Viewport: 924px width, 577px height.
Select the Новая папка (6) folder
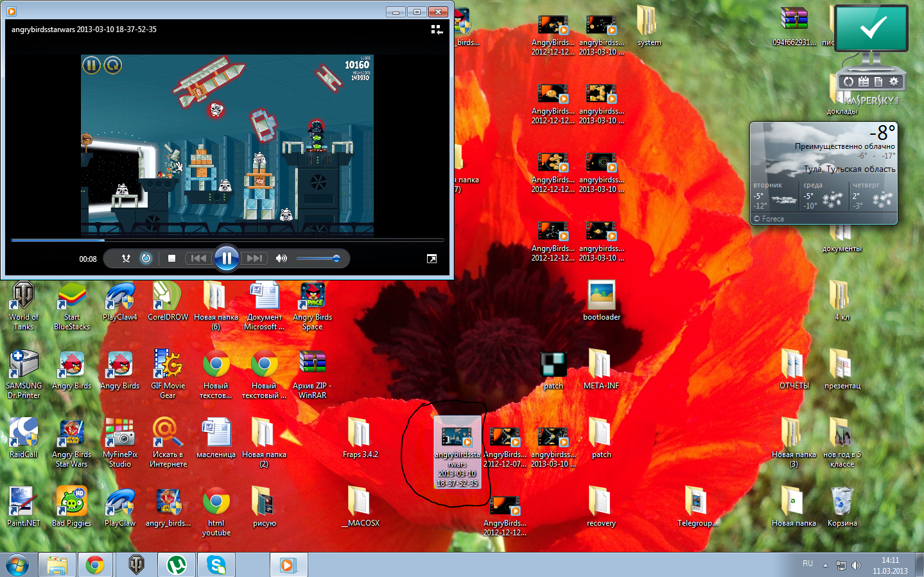tap(216, 306)
